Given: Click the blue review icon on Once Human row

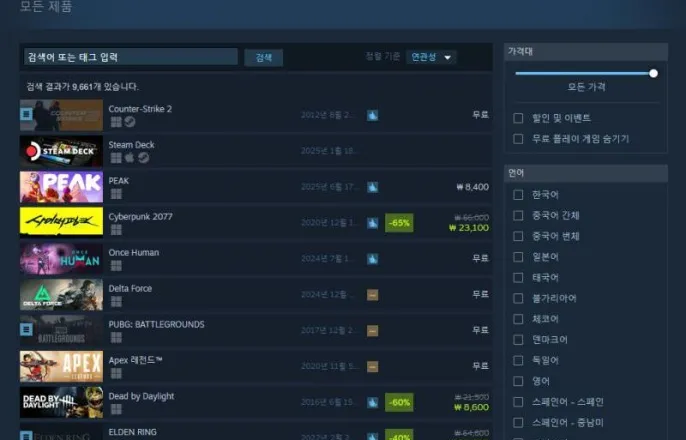Looking at the screenshot, I should tap(372, 259).
